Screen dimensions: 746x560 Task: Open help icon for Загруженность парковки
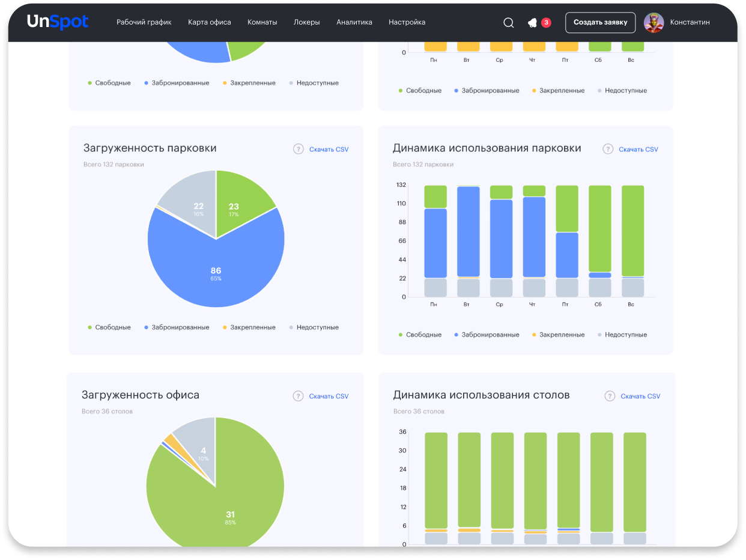click(x=298, y=149)
